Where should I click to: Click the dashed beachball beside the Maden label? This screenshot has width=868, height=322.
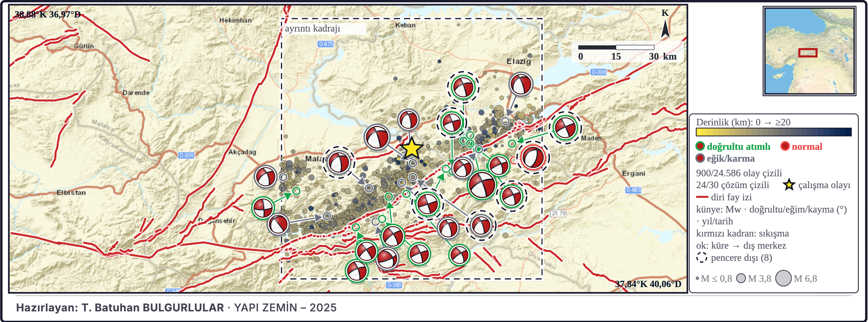tap(565, 127)
